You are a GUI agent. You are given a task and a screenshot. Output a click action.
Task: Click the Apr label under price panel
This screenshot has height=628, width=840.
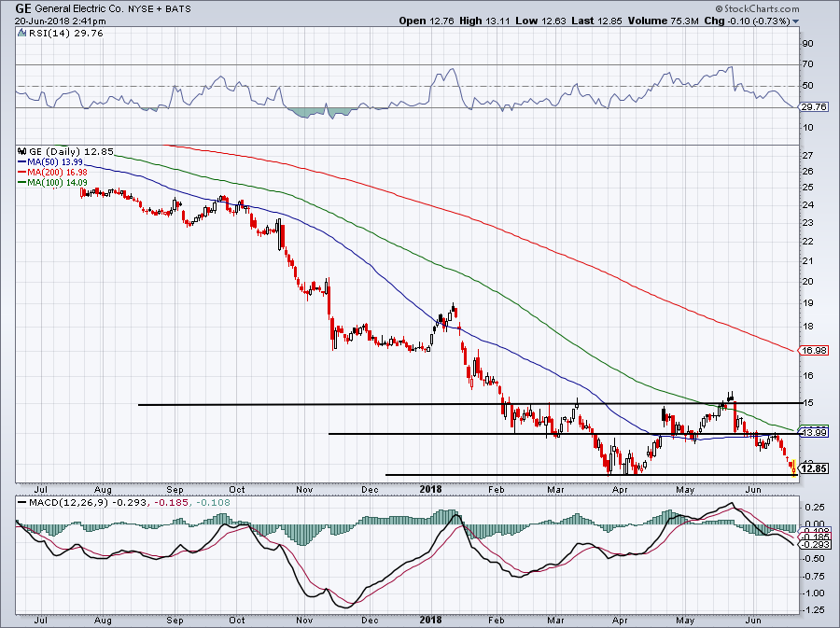pos(620,489)
